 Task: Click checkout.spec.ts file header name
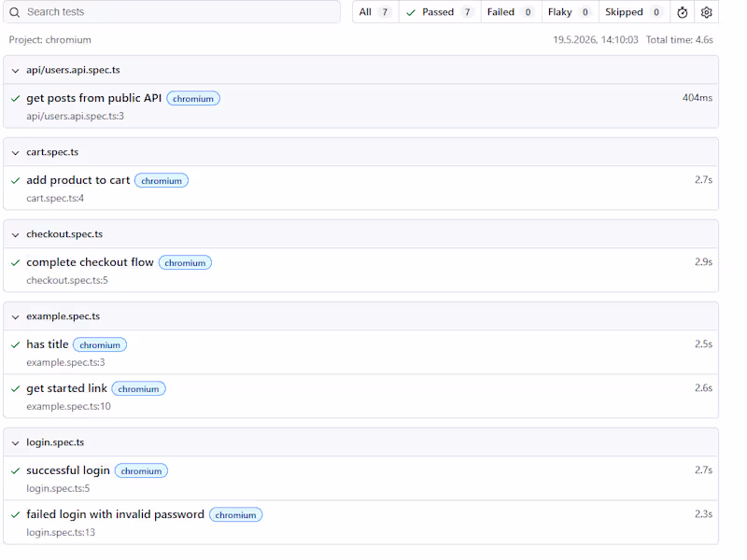click(x=64, y=234)
